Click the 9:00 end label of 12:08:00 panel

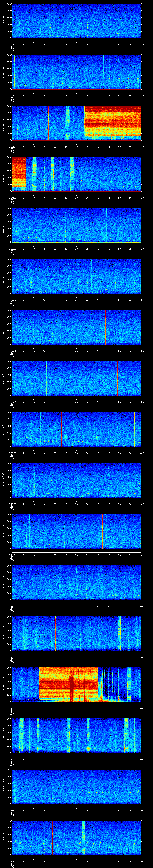pyautogui.click(x=141, y=402)
